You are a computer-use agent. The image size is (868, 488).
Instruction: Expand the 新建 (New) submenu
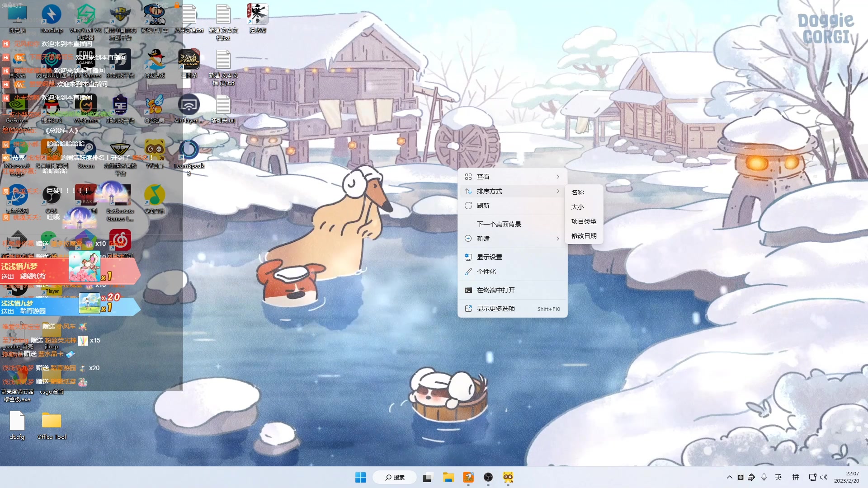tap(512, 239)
